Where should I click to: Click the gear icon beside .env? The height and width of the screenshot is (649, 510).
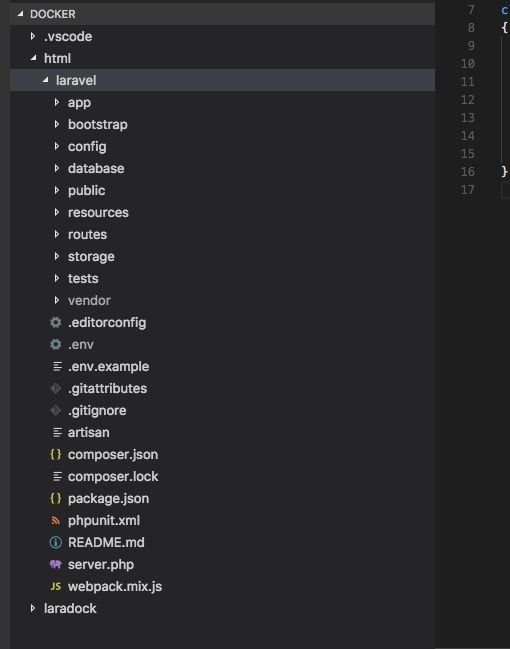point(55,344)
